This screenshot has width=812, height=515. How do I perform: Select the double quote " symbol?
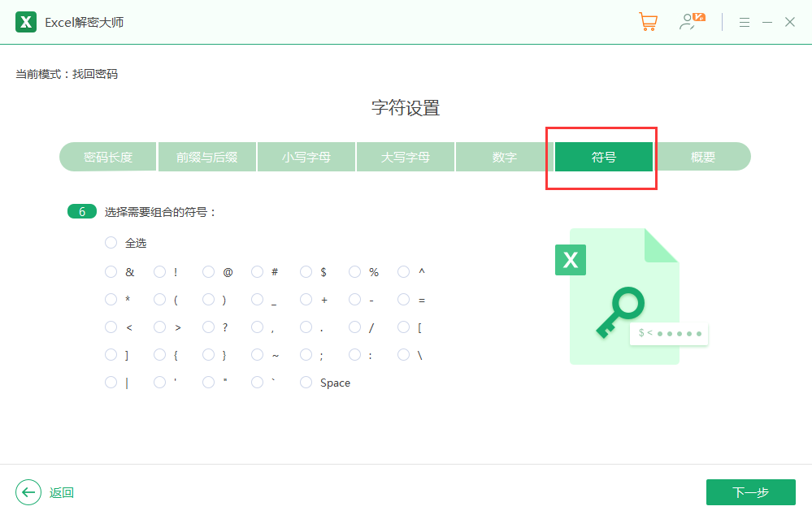tap(208, 383)
